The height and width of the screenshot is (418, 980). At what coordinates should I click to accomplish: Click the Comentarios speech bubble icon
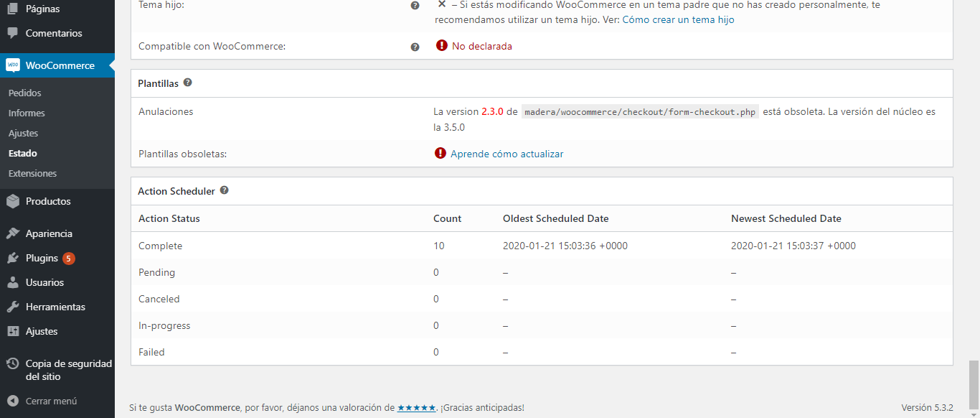(13, 33)
